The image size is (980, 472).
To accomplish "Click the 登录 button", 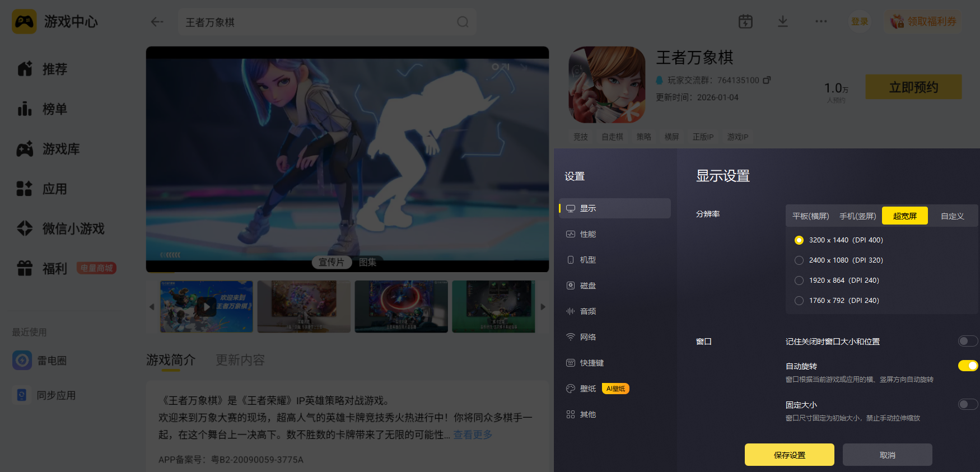I will point(860,21).
